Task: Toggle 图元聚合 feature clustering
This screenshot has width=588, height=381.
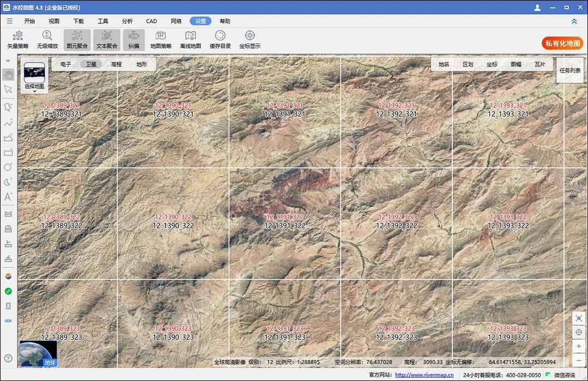Action: [77, 40]
